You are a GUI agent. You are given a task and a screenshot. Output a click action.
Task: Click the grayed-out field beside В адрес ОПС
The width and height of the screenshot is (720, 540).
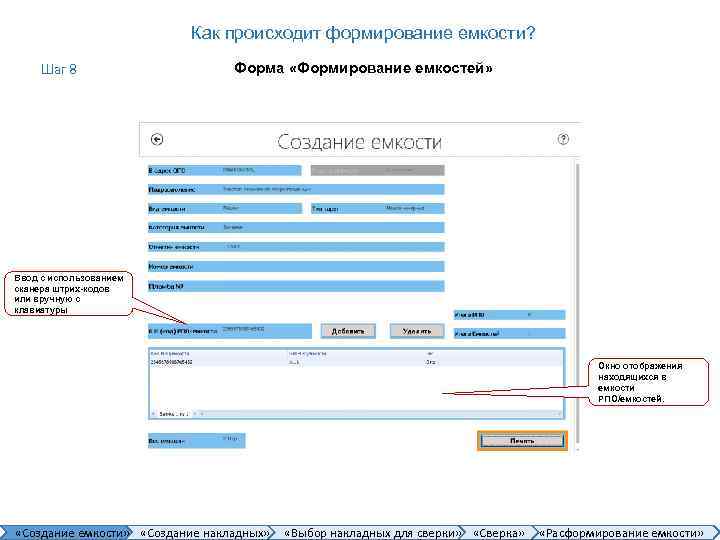pos(377,170)
